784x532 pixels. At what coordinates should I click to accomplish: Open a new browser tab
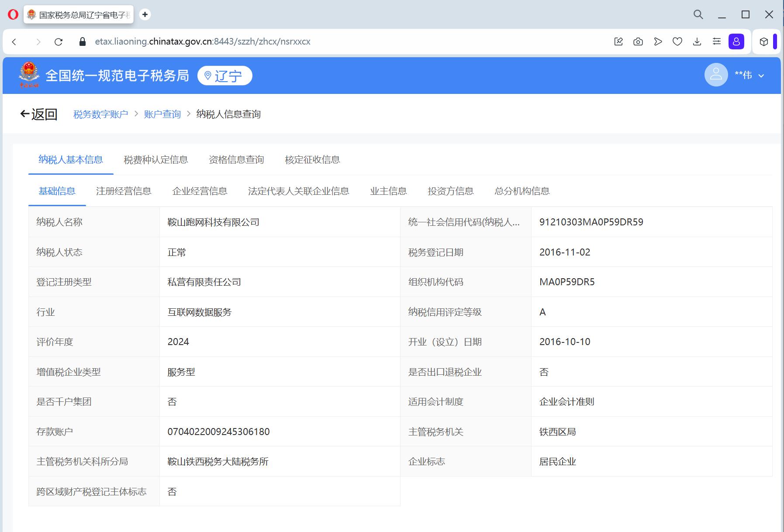(x=145, y=14)
